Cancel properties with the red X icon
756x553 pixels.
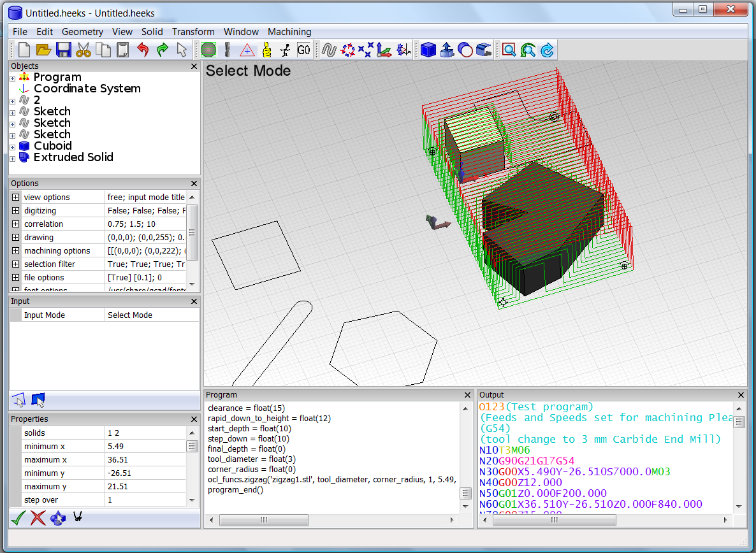[38, 518]
